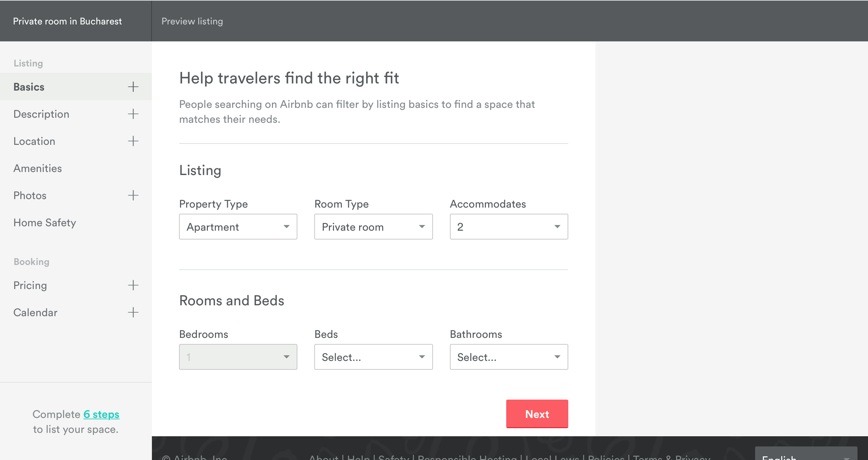Viewport: 868px width, 460px height.
Task: Click the disabled Bedrooms dropdown
Action: pyautogui.click(x=238, y=357)
